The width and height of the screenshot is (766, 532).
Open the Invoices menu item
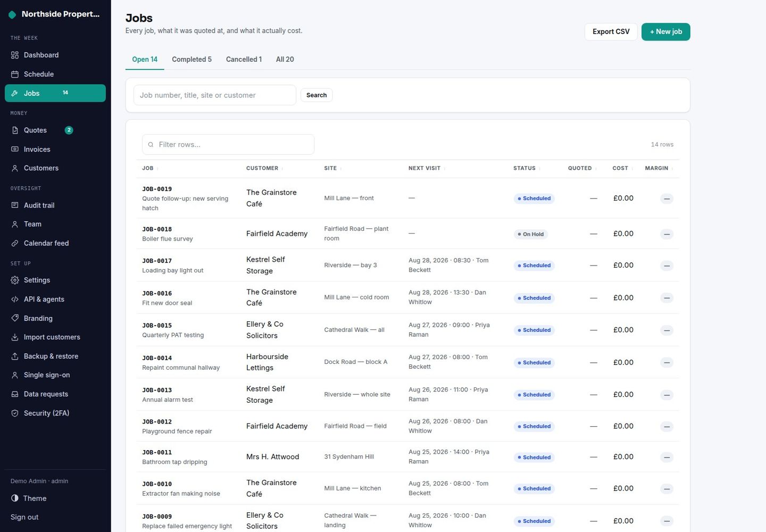click(55, 149)
